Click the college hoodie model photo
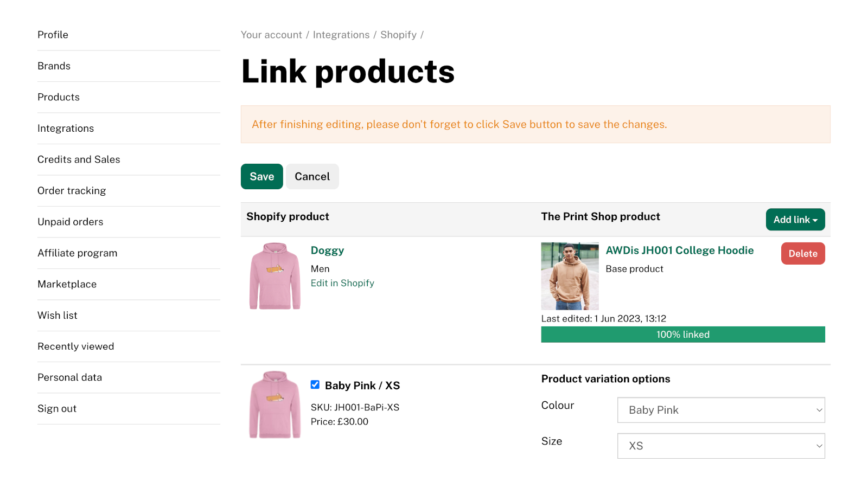The image size is (868, 488). click(x=570, y=276)
